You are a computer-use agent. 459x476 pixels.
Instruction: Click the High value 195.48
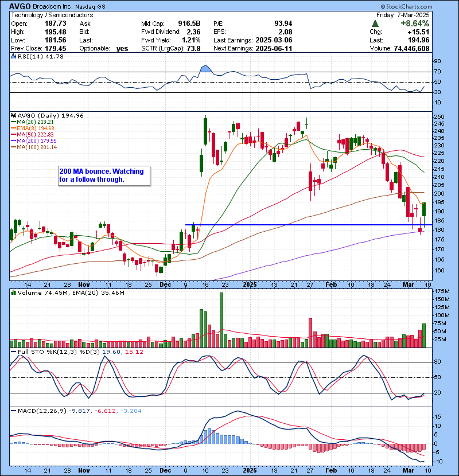56,32
